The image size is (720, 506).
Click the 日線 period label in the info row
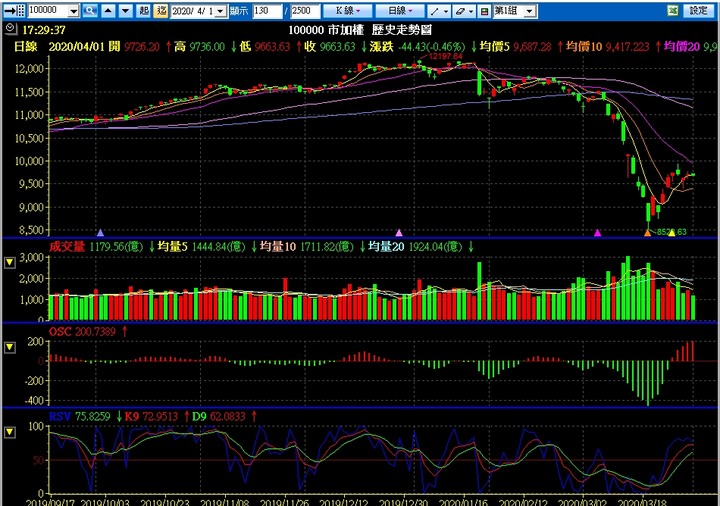click(x=25, y=46)
